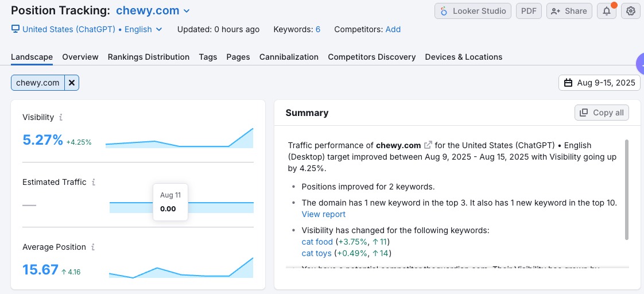Viewport: 644px width, 294px height.
Task: Open United States (ChatGPT) location dropdown
Action: click(87, 29)
